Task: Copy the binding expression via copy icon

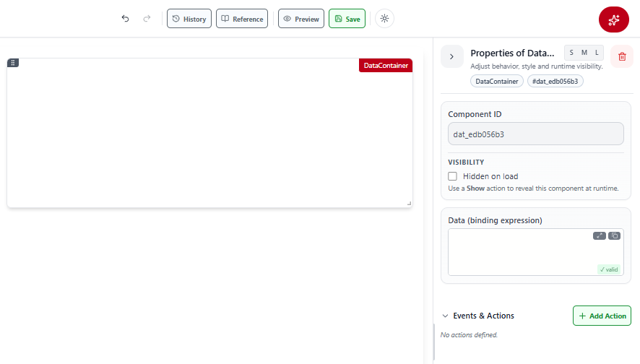Action: (x=614, y=236)
